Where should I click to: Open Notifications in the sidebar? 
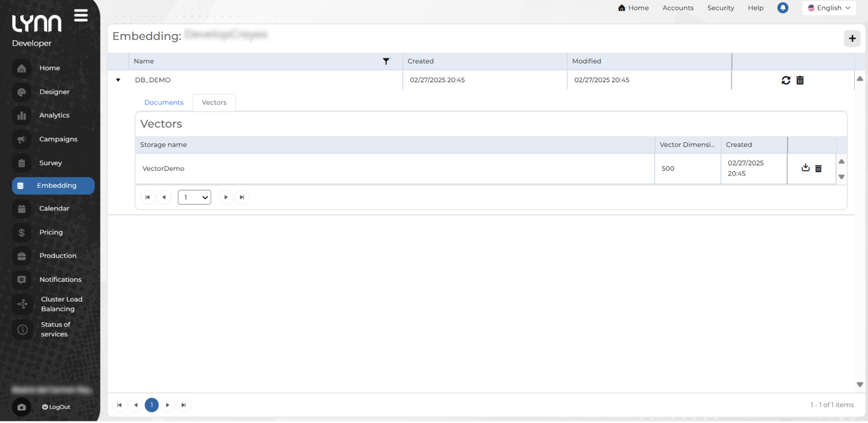pos(60,279)
